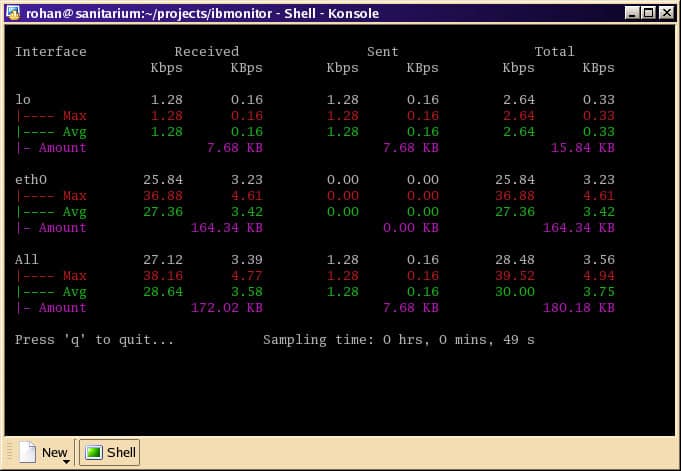This screenshot has width=681, height=471.
Task: Click the 180.18 KB total amount value
Action: point(579,308)
